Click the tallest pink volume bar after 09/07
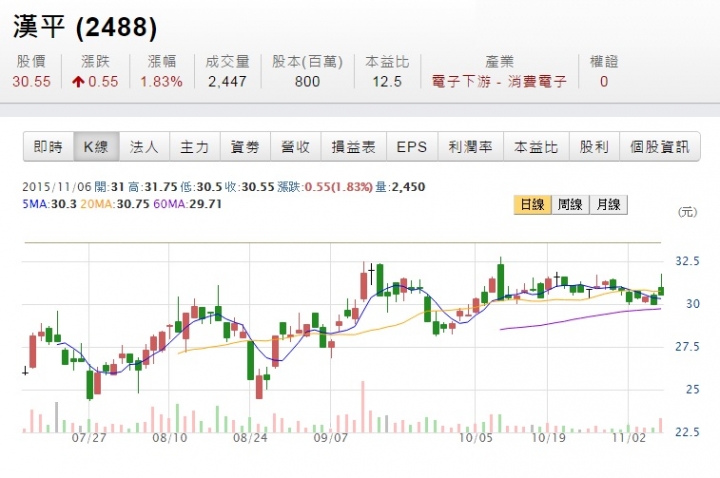This screenshot has height=478, width=720. (x=363, y=407)
